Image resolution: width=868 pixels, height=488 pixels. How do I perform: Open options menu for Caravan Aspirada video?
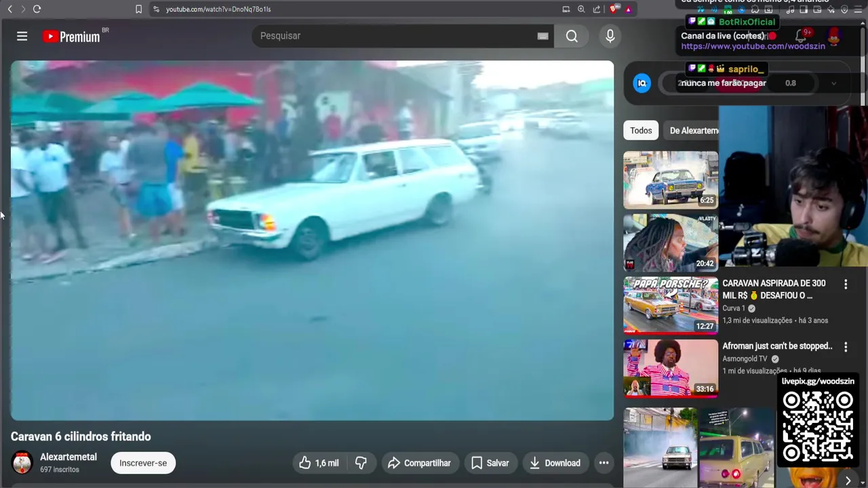click(x=846, y=284)
